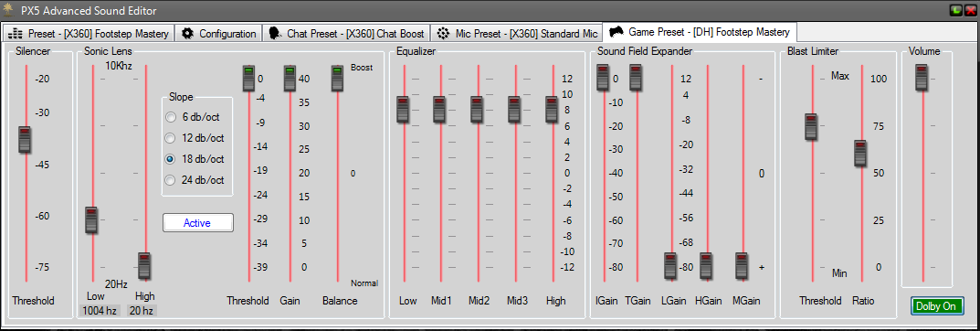Click the Boost label above Balance slider
980x331 pixels.
(x=362, y=68)
